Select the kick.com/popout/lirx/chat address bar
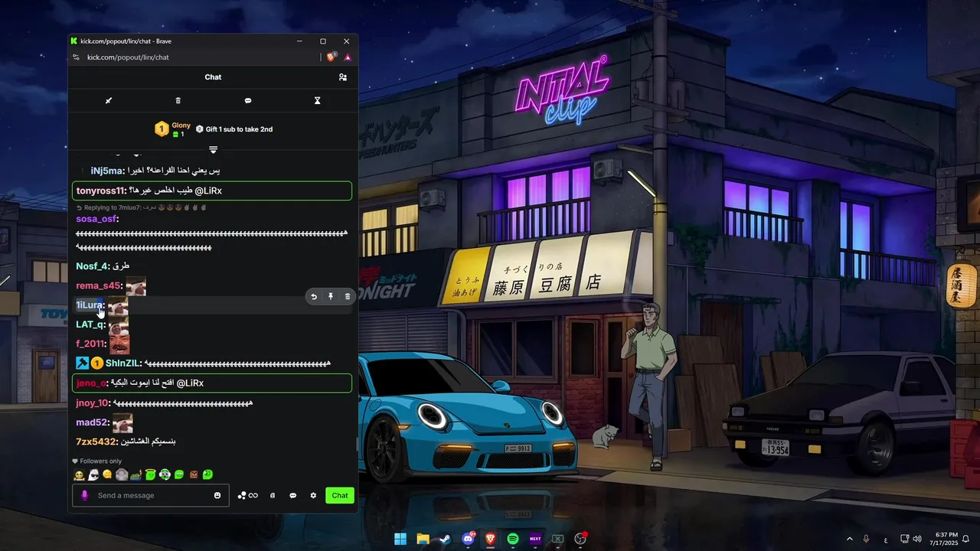Screen dimensions: 980x551 [128, 57]
